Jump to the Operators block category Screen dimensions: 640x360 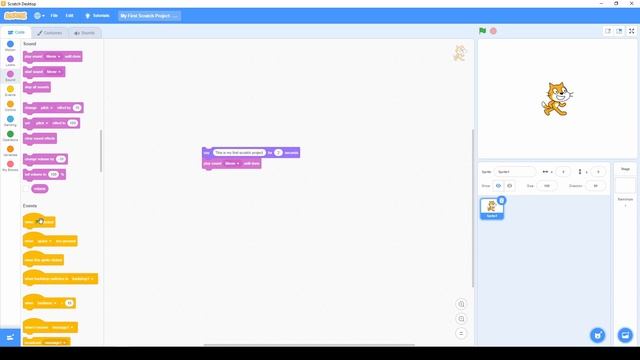click(x=10, y=136)
